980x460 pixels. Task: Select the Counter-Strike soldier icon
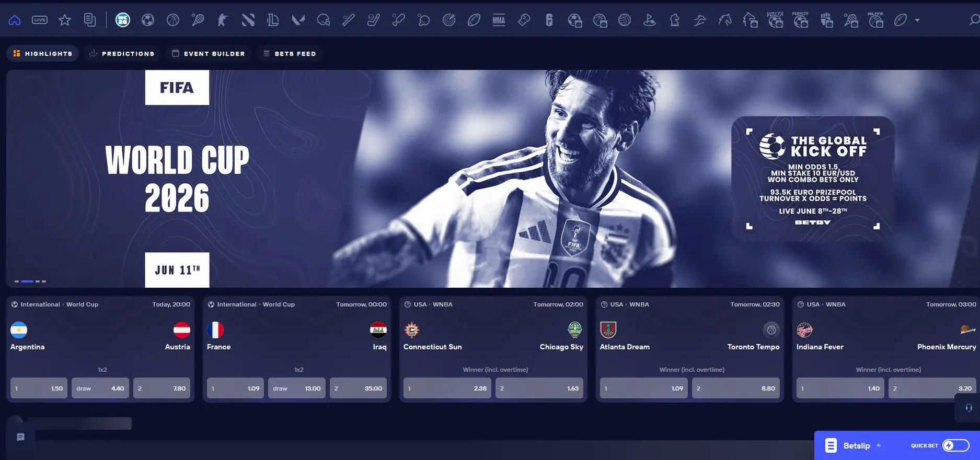[223, 20]
